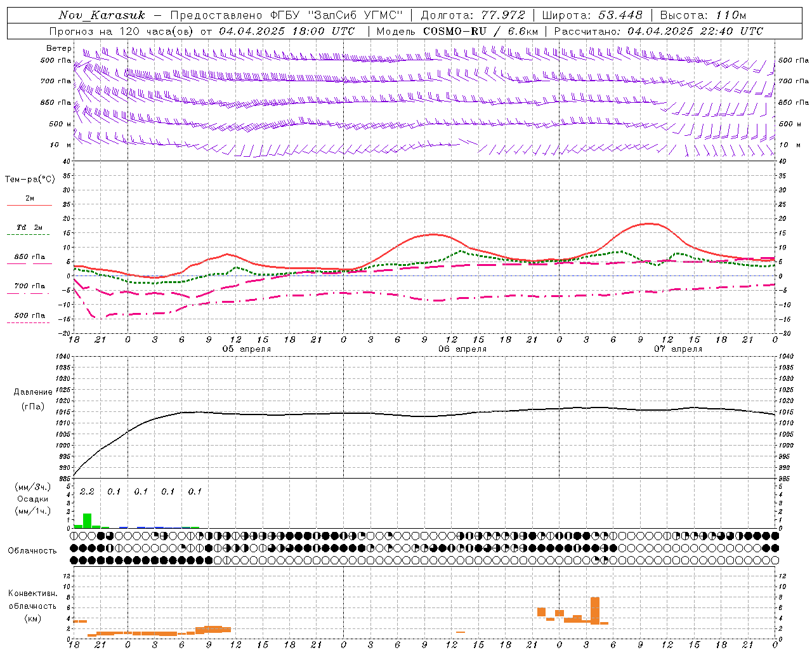Image resolution: width=812 pixels, height=650 pixels.
Task: Click the 05 апреля date label
Action: point(247,349)
